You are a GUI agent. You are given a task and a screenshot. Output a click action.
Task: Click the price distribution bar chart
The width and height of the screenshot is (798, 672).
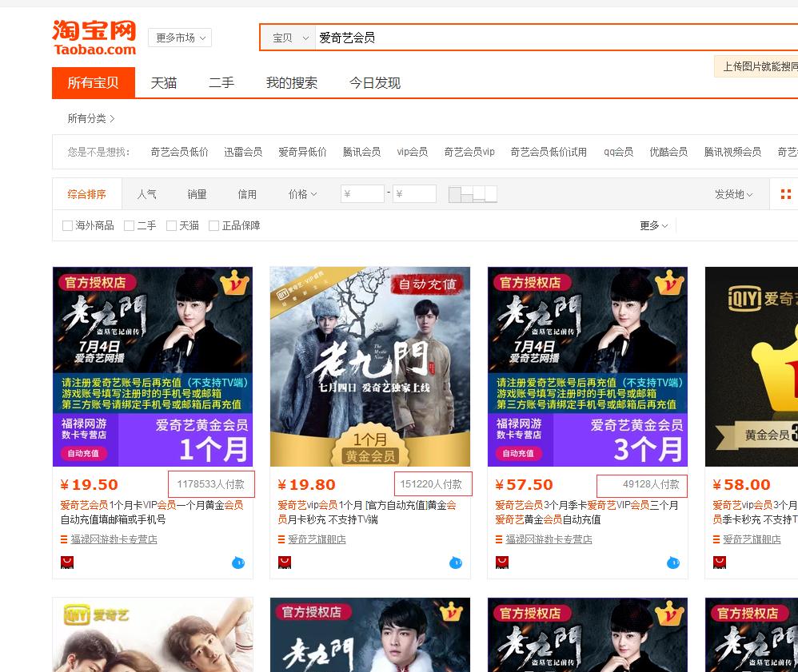coord(473,194)
